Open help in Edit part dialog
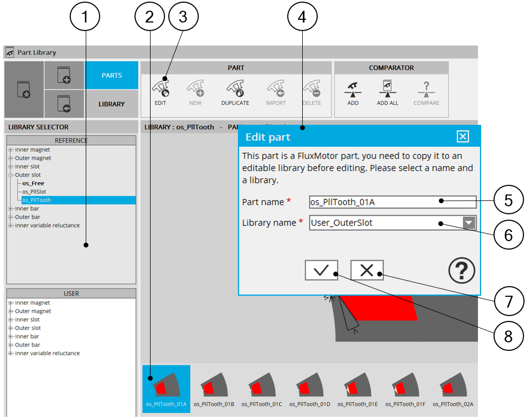The image size is (531, 420). point(461,272)
